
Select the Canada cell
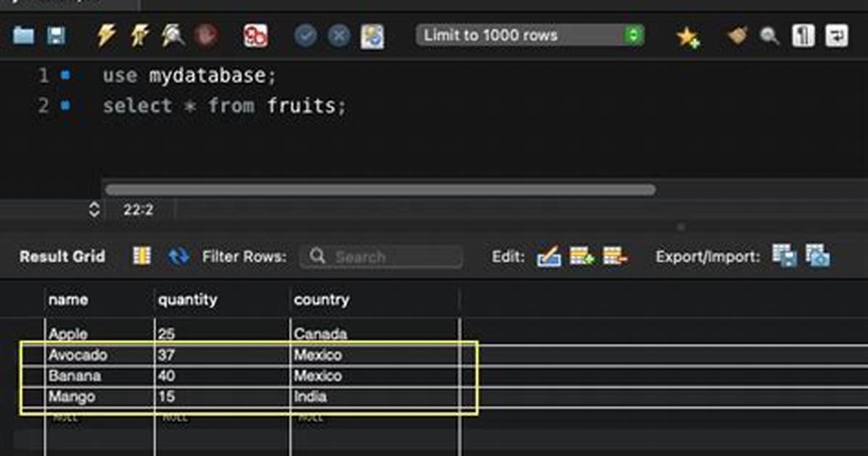pos(374,333)
